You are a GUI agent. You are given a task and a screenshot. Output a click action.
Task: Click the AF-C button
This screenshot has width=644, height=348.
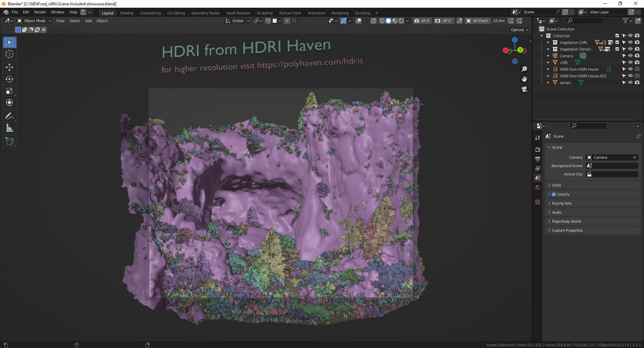pos(443,21)
